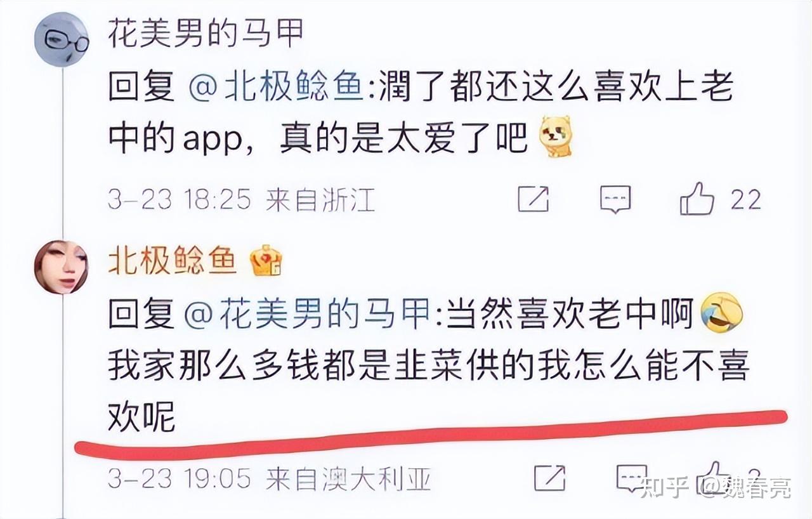Click the laughing-crying emoji after 老中啊

point(722,313)
